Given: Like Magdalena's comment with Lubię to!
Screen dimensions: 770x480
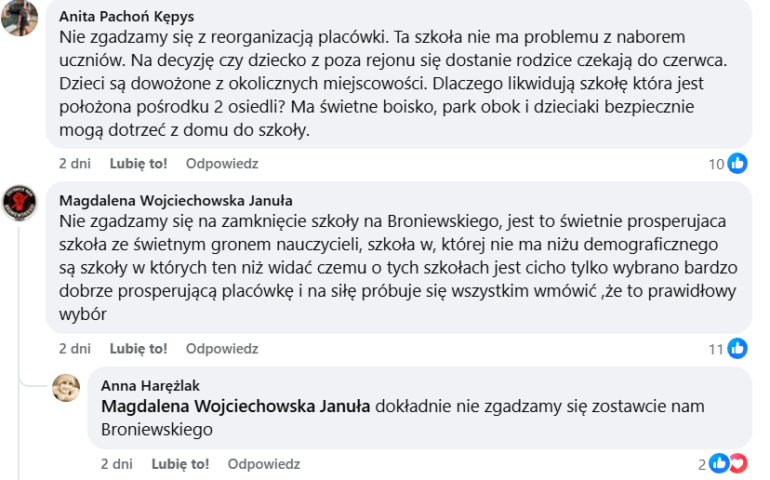Looking at the screenshot, I should click(138, 349).
